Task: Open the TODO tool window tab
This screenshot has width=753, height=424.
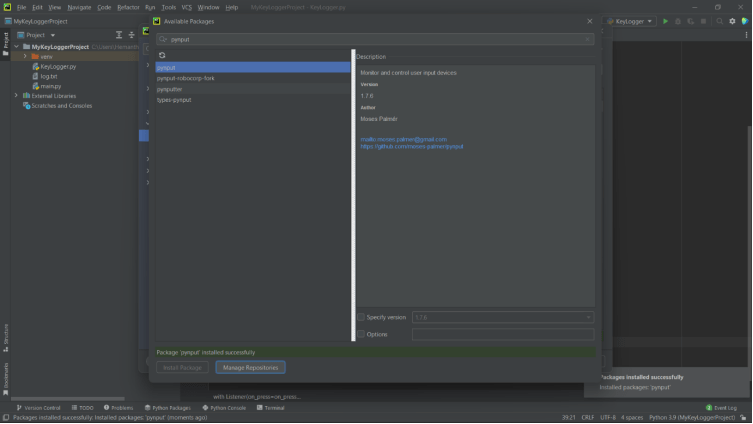Action: tap(82, 408)
